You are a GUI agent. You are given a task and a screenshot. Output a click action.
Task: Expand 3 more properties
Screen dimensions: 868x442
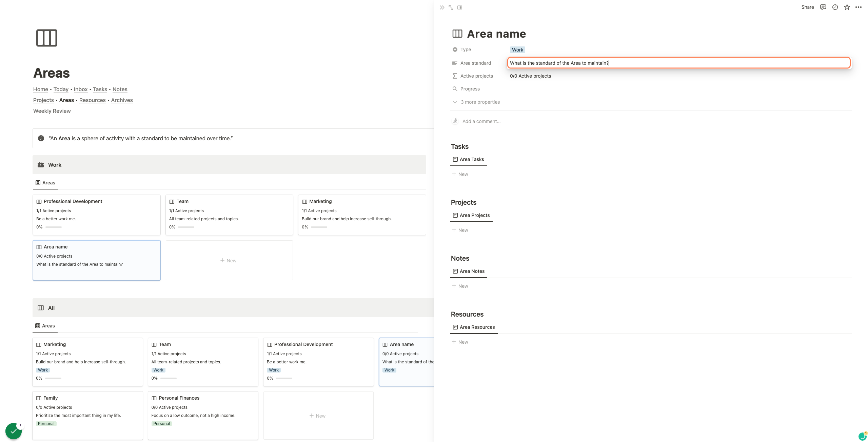(476, 102)
